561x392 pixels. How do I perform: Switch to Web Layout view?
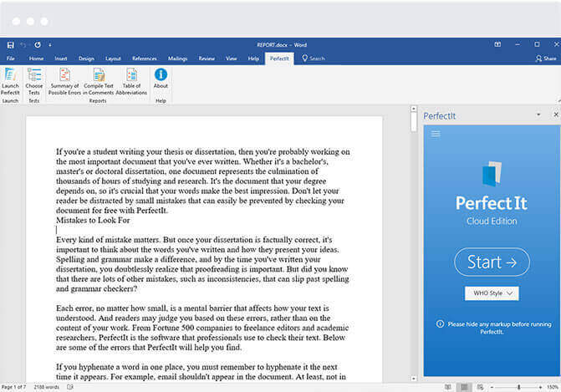coord(480,387)
